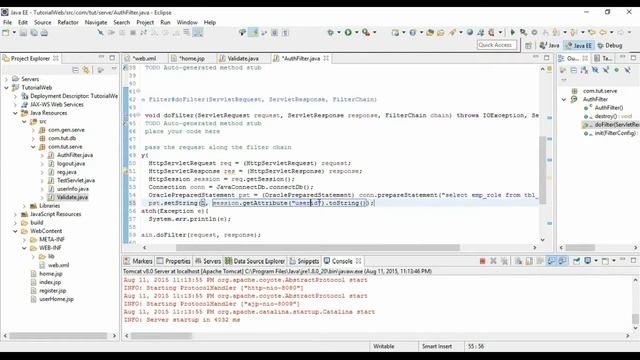Image resolution: width=640 pixels, height=360 pixels.
Task: Click the green Resume play icon
Action: point(513,33)
